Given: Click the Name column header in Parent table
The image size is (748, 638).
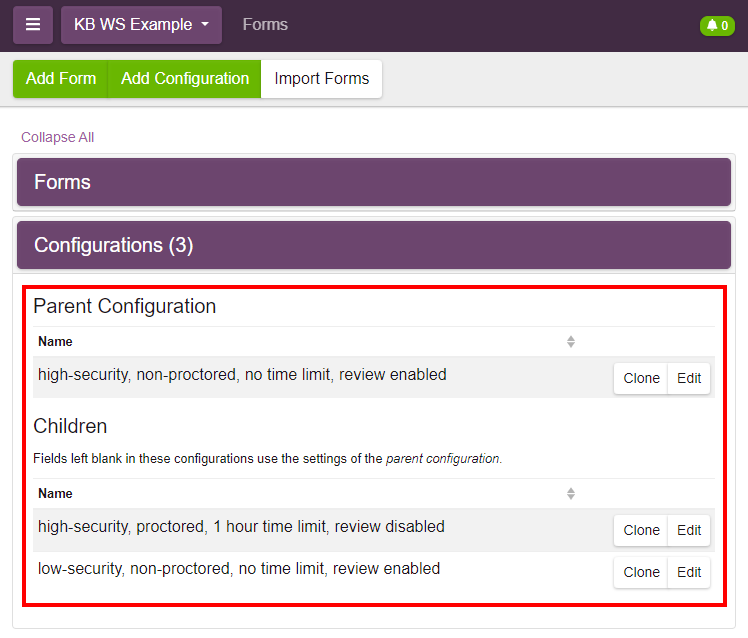Looking at the screenshot, I should 55,342.
